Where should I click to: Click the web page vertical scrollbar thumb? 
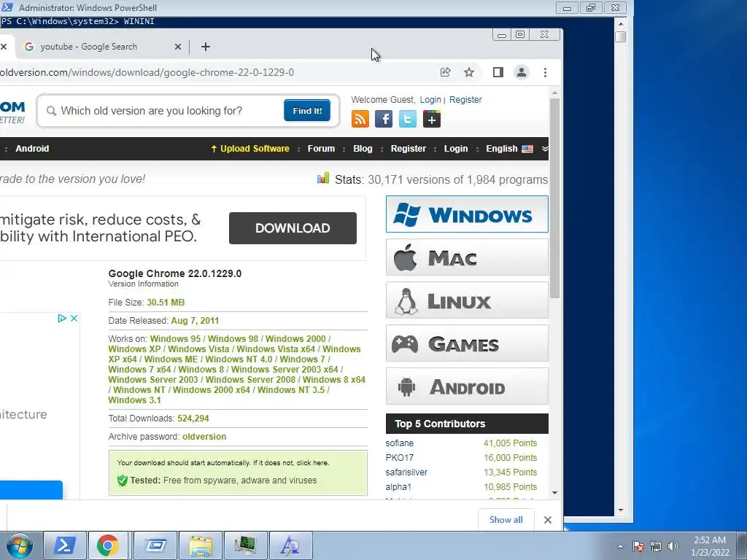coord(554,198)
